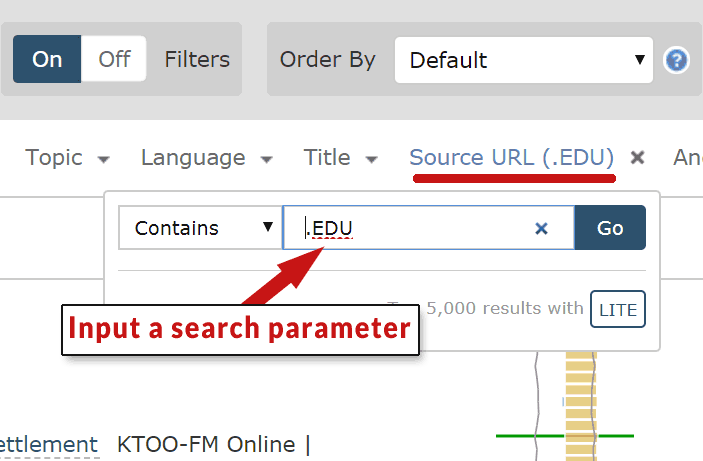This screenshot has height=461, width=703.
Task: Select the cut-off filter right of Source URL
Action: 688,158
